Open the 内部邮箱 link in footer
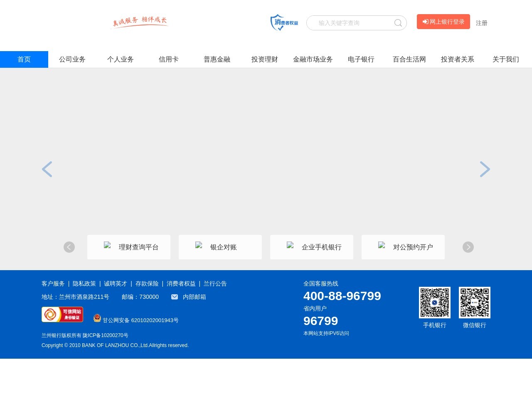This screenshot has height=399, width=532. (194, 297)
